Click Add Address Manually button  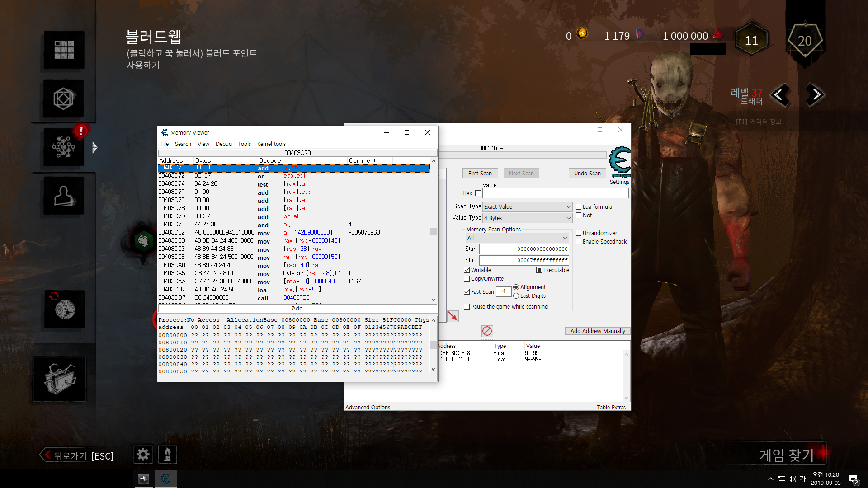pos(598,331)
